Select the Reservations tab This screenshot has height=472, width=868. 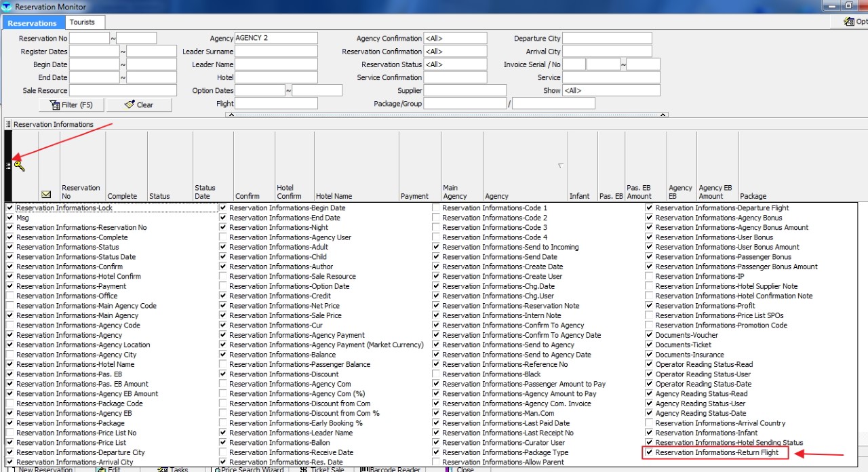tap(32, 23)
